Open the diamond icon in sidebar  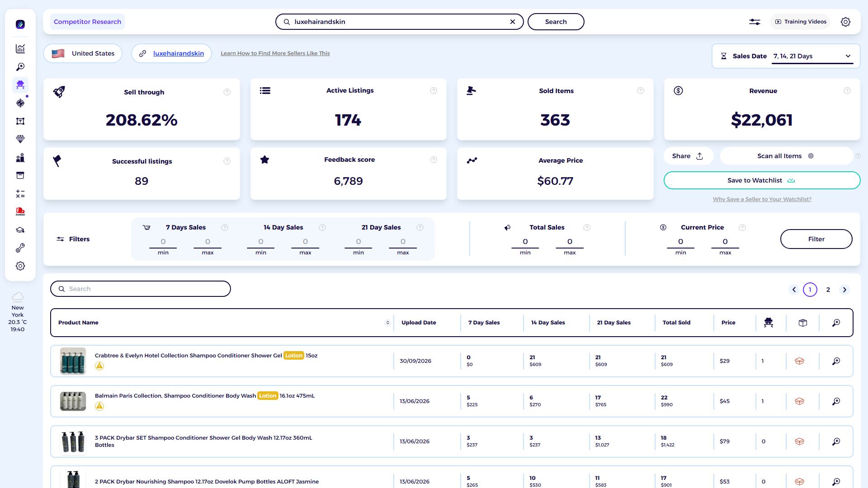20,139
